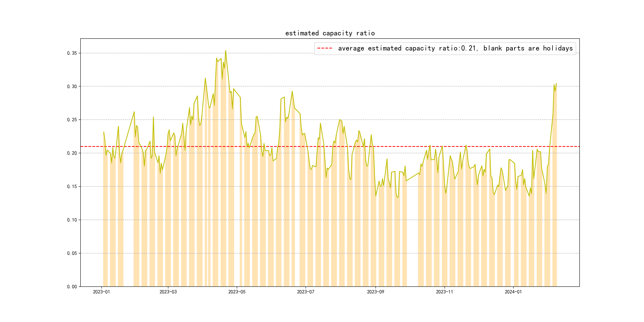Click the 0.00 y-axis tick label
Viewport: 644px width, 322px height.
click(72, 287)
